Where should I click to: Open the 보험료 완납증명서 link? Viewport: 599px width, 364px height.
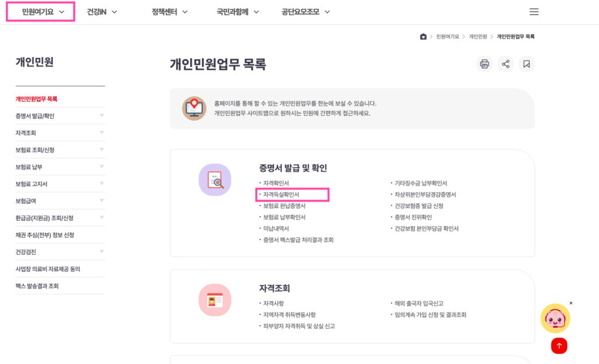click(x=284, y=206)
